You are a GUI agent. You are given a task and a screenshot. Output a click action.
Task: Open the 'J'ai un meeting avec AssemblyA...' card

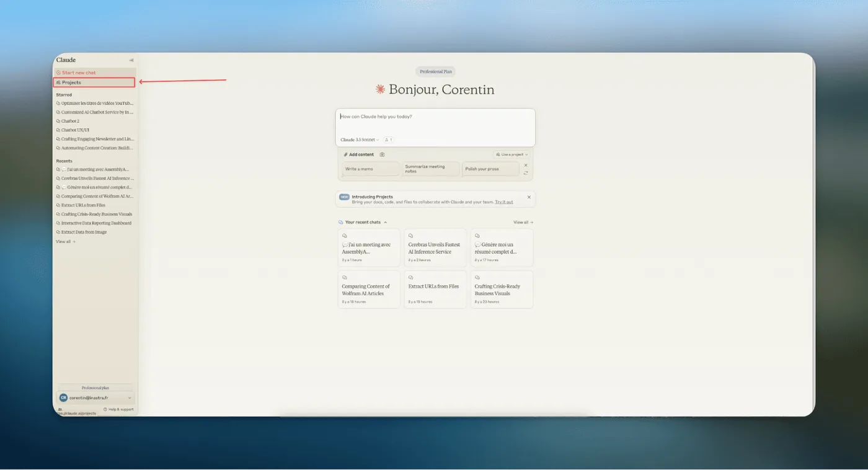(x=369, y=247)
